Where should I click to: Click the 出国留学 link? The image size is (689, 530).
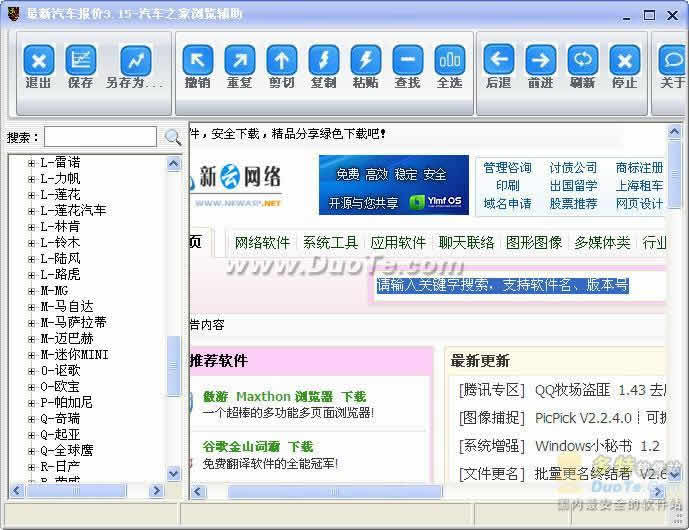[x=573, y=185]
